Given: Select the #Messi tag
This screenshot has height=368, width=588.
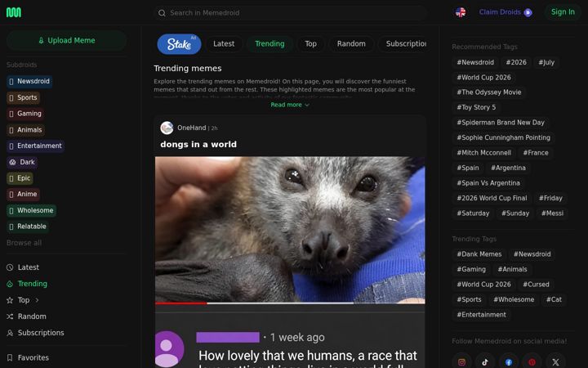Looking at the screenshot, I should [552, 213].
